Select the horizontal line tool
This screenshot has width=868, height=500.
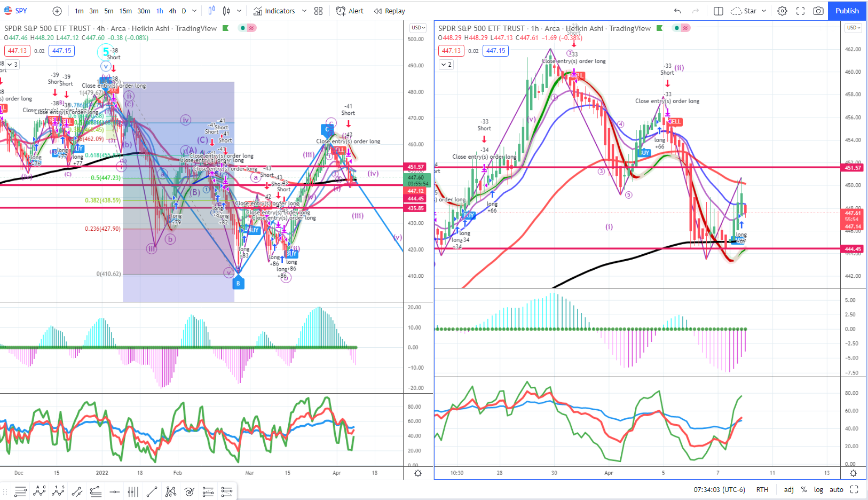coord(114,491)
